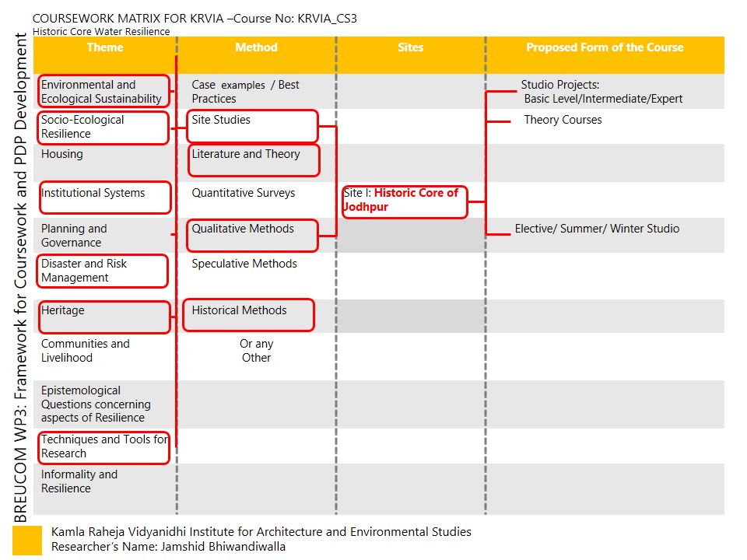Click the yellow square beside institute name
The width and height of the screenshot is (747, 560).
point(26,541)
